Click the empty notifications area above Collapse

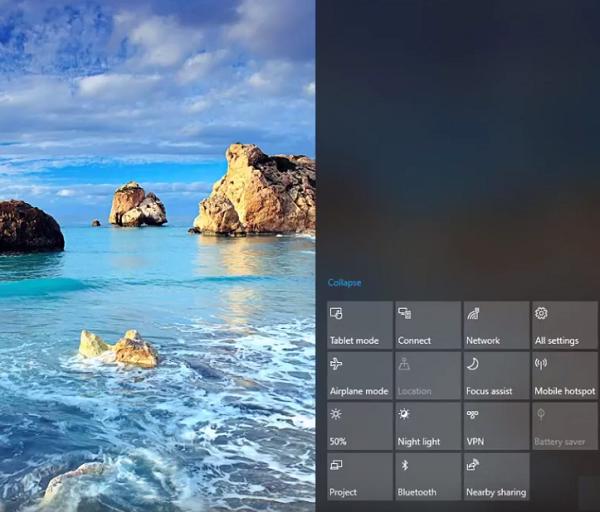[x=457, y=140]
